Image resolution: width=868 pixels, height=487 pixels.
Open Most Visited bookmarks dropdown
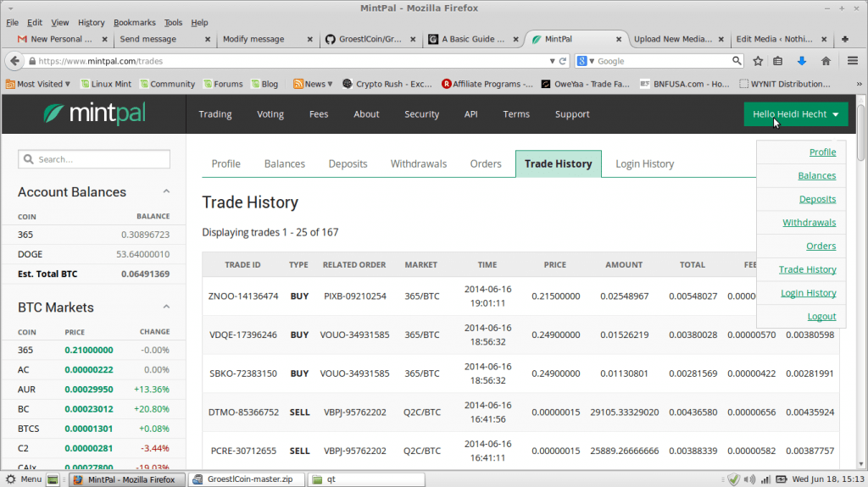tap(37, 84)
